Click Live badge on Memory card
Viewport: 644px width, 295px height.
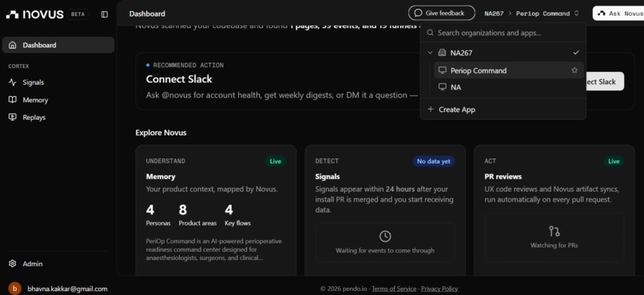[275, 161]
